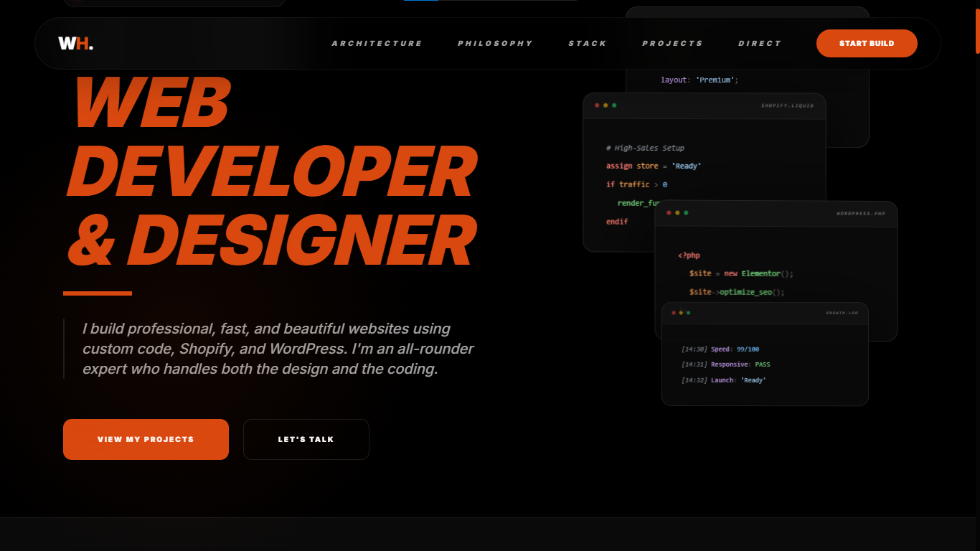Navigate to Projects in the navbar
Viewport: 980px width, 551px height.
point(672,43)
